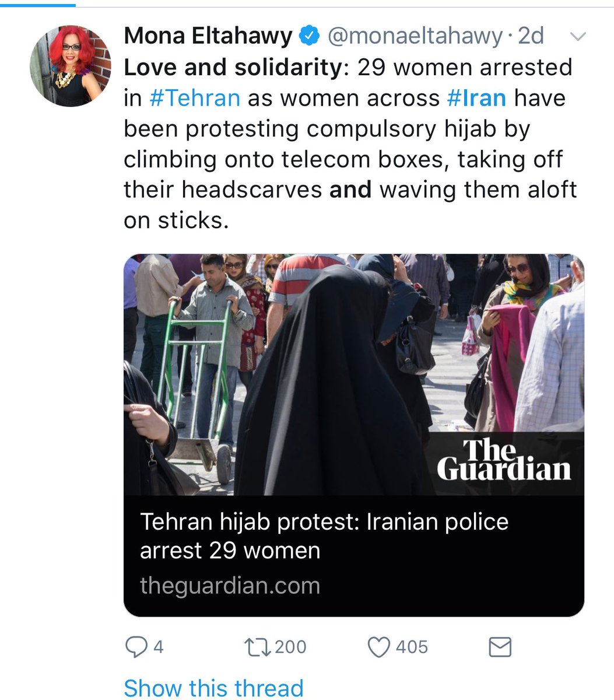Click The Guardian logo on card
614x700 pixels.
[x=504, y=461]
